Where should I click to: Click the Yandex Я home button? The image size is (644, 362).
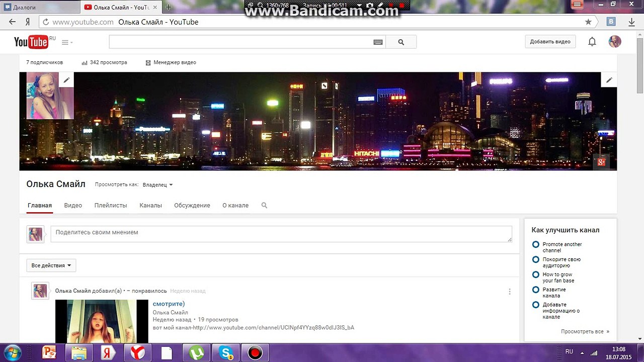click(28, 22)
